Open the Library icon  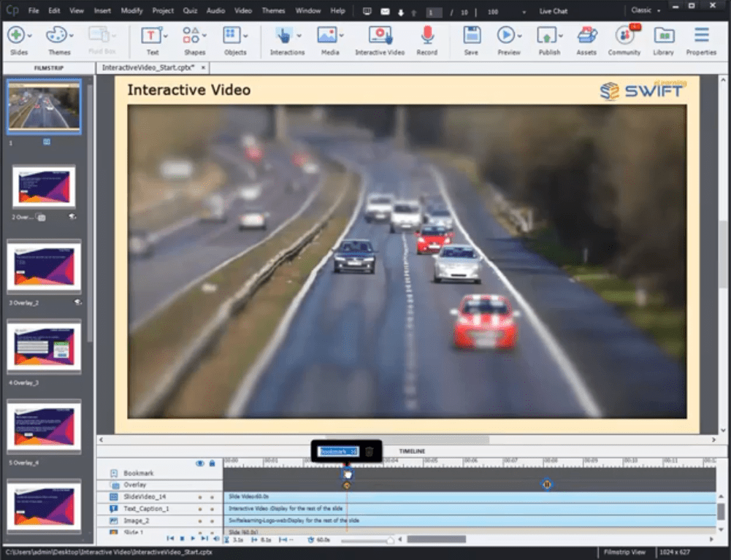coord(663,35)
